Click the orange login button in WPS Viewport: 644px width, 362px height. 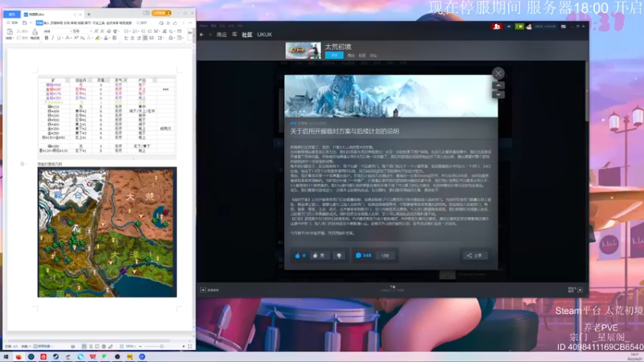162,13
